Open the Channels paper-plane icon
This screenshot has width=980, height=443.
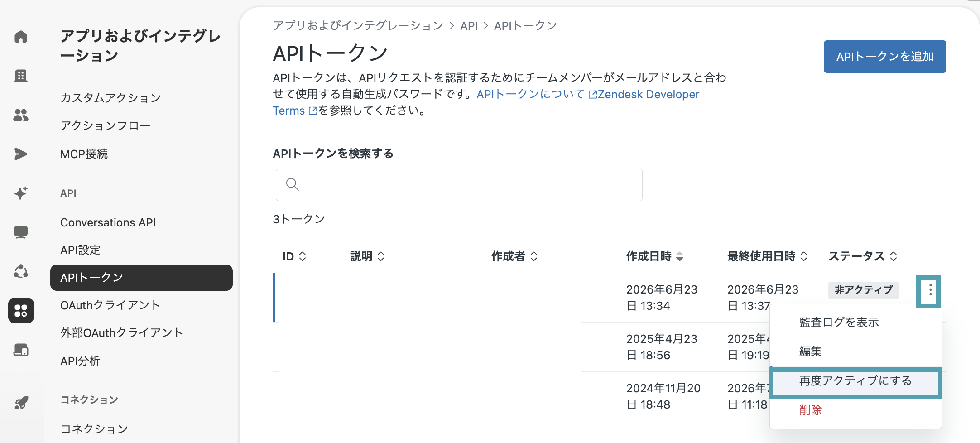(x=21, y=154)
